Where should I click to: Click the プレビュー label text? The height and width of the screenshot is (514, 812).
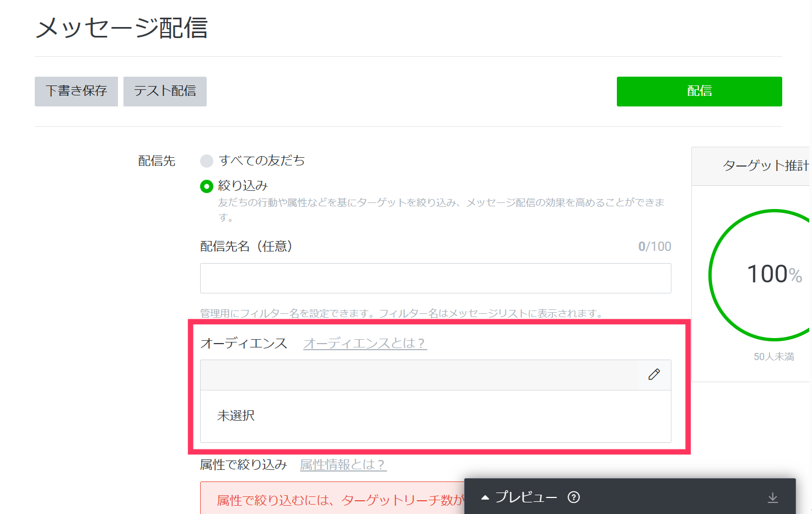pos(526,497)
